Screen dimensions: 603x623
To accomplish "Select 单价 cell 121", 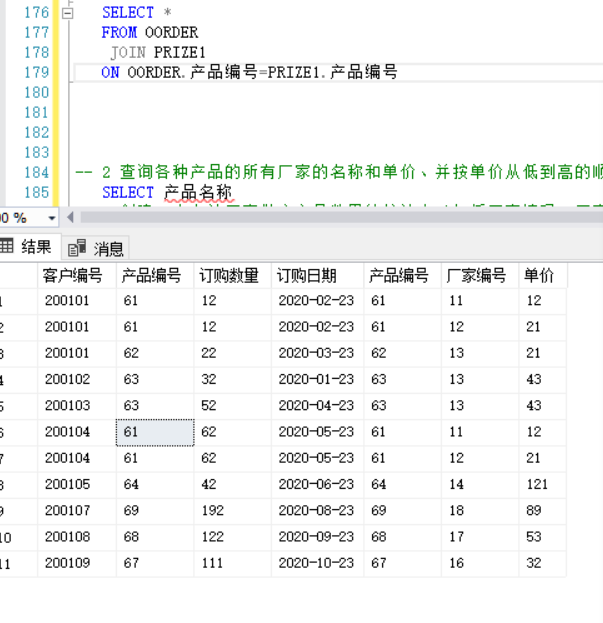I will coord(543,484).
